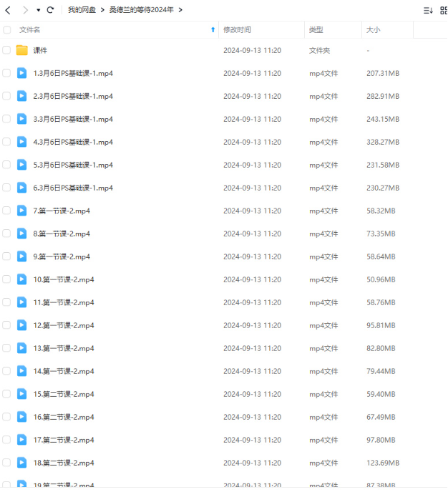Go back with the left arrow
Viewport: 448px width, 490px height.
point(8,10)
